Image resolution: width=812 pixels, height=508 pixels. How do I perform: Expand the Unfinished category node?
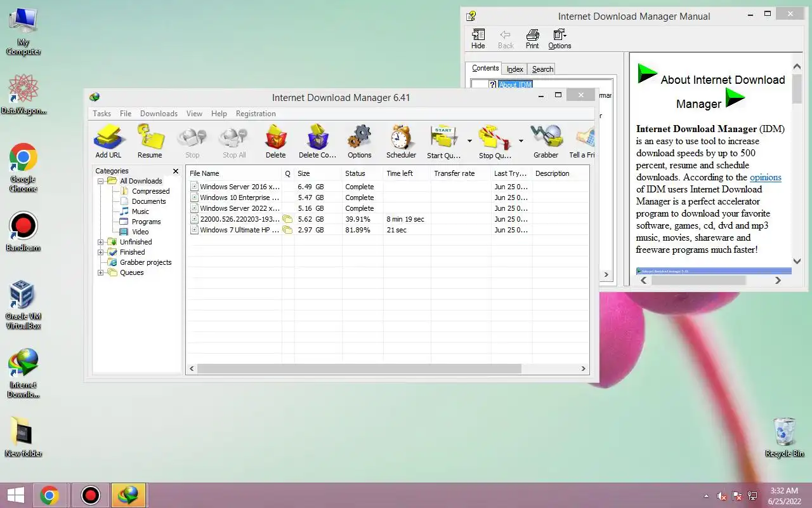pos(101,242)
